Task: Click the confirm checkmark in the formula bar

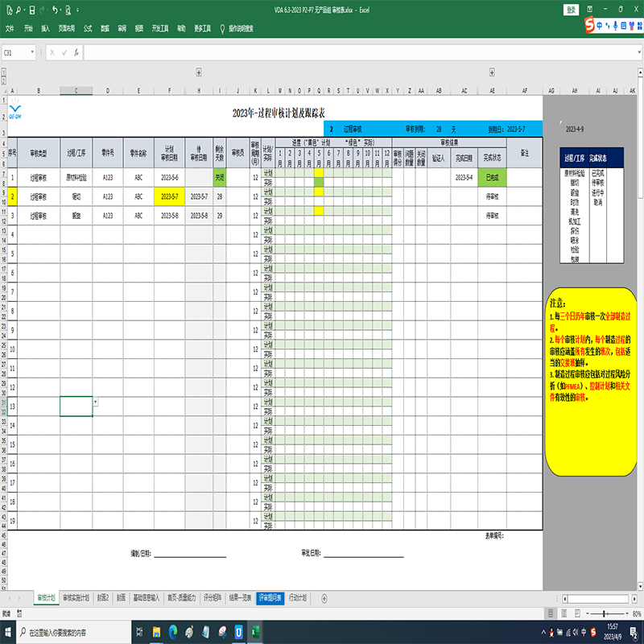Action: pos(64,52)
